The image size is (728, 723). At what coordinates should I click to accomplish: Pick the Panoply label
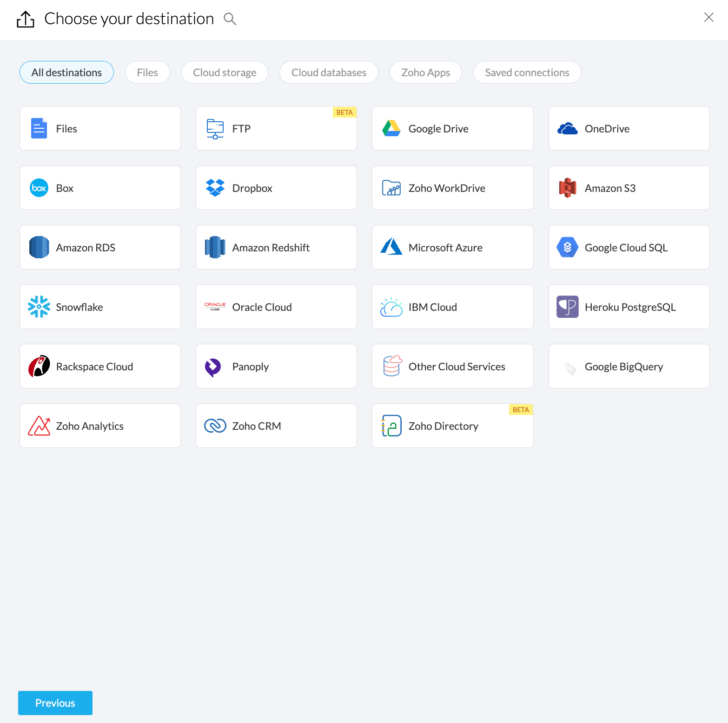click(250, 367)
